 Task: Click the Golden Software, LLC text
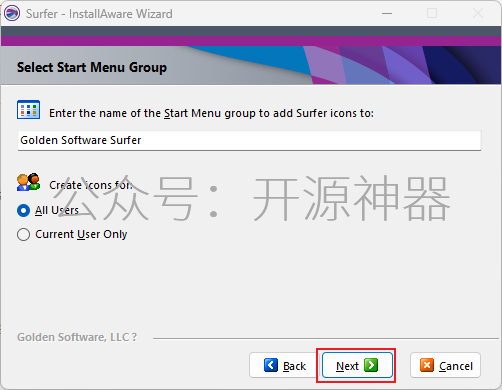(77, 337)
